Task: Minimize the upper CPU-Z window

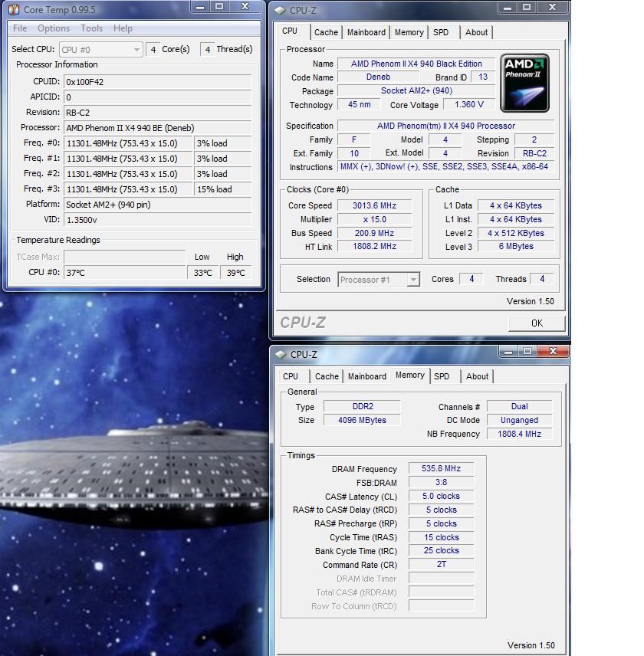Action: (508, 7)
